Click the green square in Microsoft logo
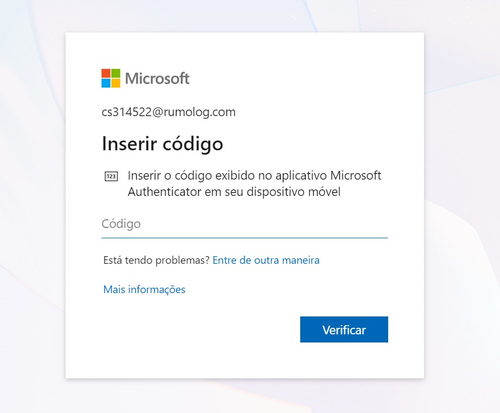The width and height of the screenshot is (500, 413). click(116, 73)
